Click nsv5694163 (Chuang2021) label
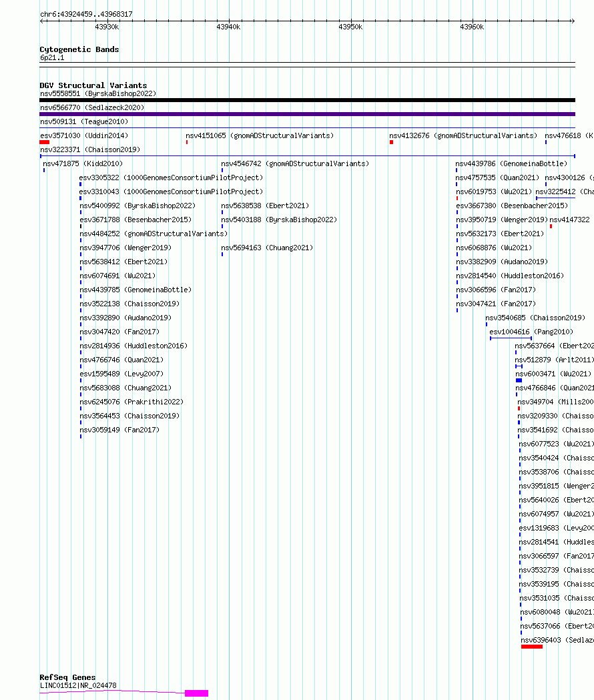Screen dimensions: 594x700 (267, 248)
